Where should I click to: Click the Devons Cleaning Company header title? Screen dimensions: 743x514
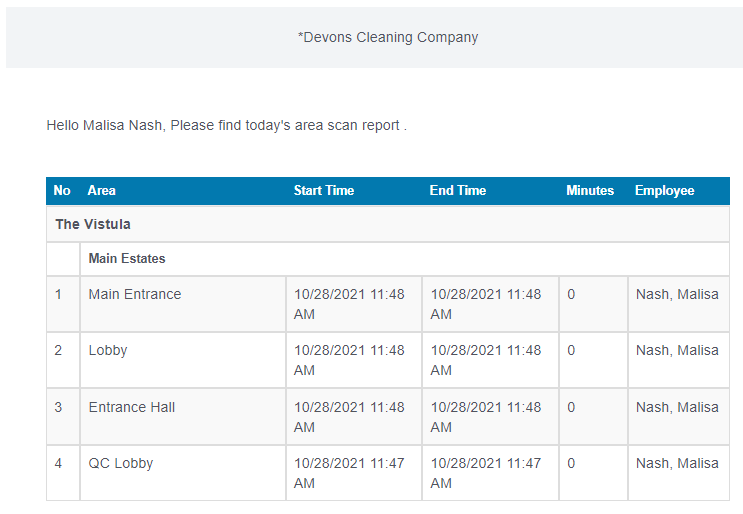pos(388,38)
